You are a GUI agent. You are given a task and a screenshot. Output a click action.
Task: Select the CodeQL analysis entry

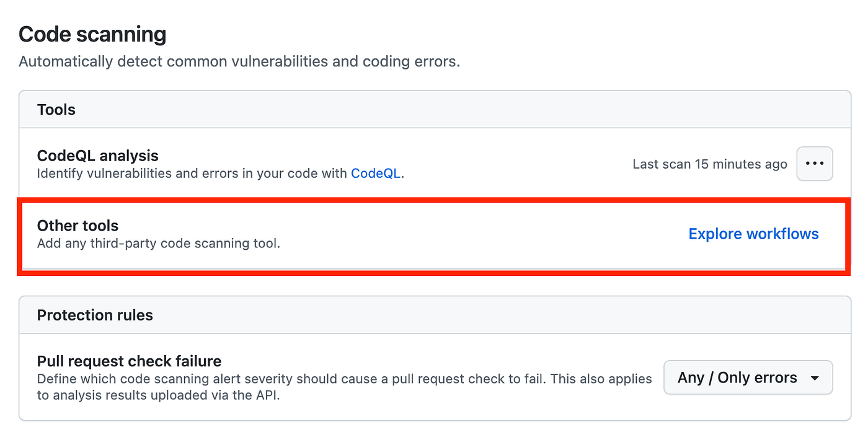(97, 156)
